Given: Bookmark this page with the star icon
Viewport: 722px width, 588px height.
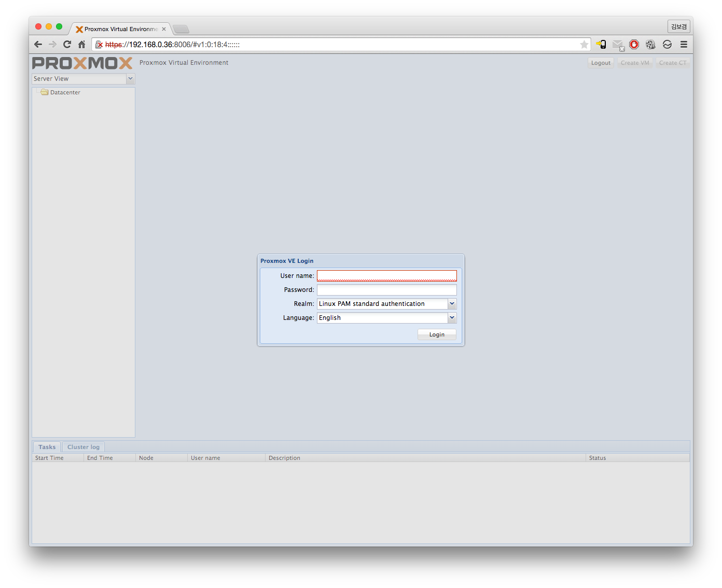Looking at the screenshot, I should pyautogui.click(x=584, y=45).
